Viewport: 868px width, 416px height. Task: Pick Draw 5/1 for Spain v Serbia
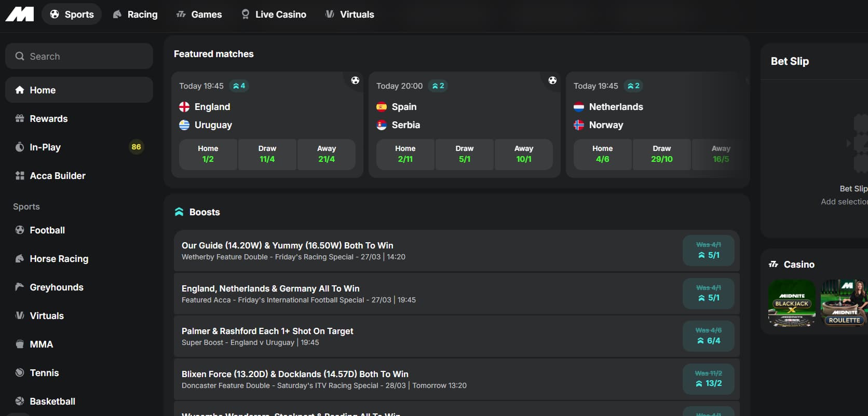pos(464,154)
